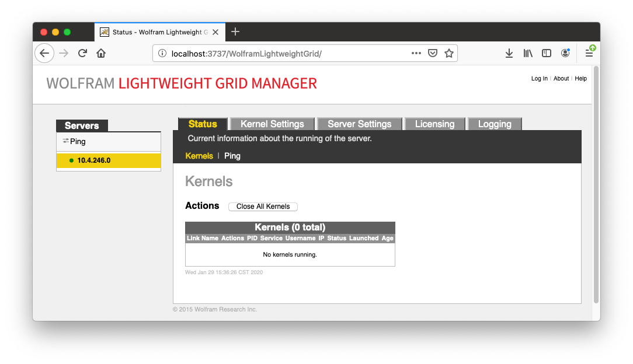The height and width of the screenshot is (364, 633).
Task: Toggle the browser sidebar icon
Action: pos(546,53)
